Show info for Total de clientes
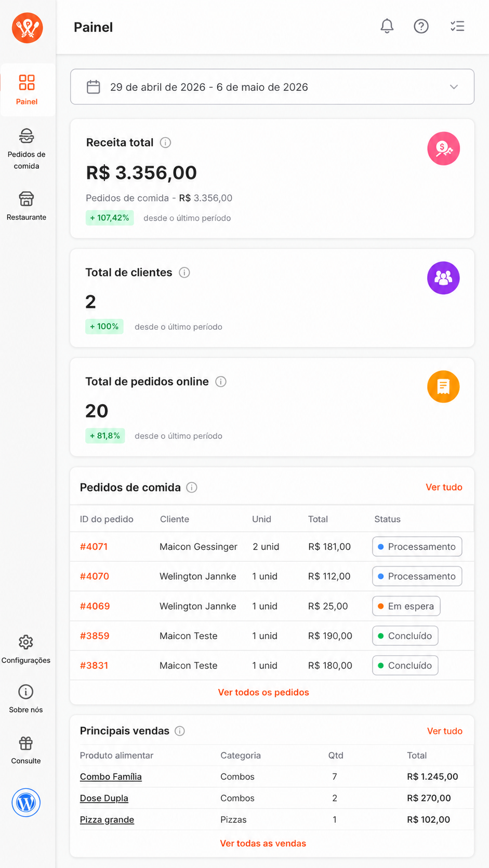This screenshot has height=868, width=489. click(x=184, y=273)
